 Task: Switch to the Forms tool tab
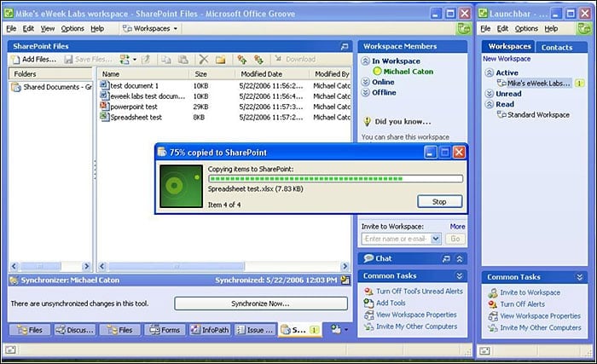(x=165, y=330)
